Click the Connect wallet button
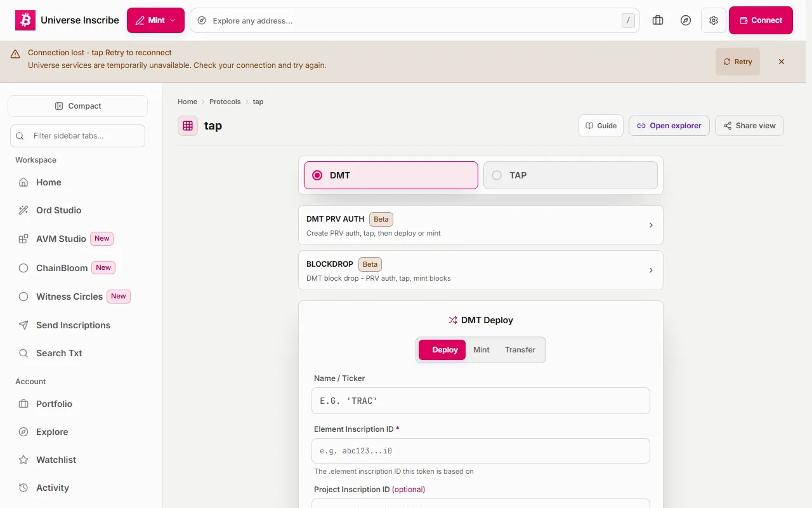 point(761,20)
